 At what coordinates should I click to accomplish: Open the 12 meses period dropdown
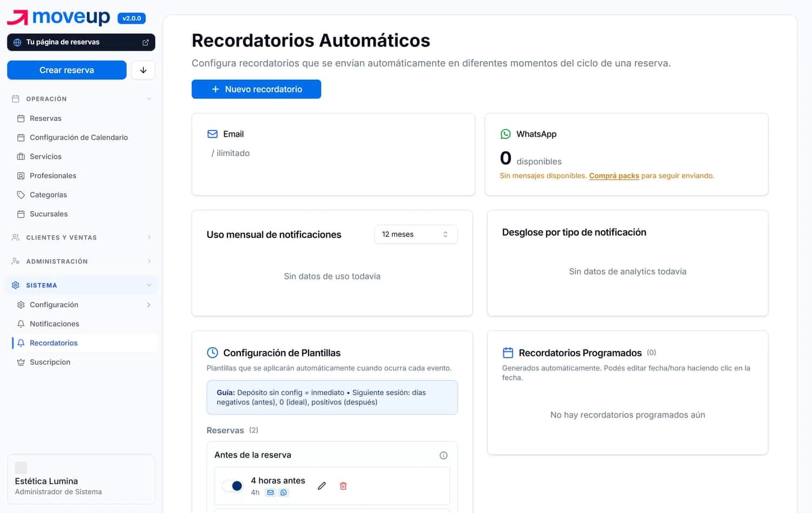(416, 235)
